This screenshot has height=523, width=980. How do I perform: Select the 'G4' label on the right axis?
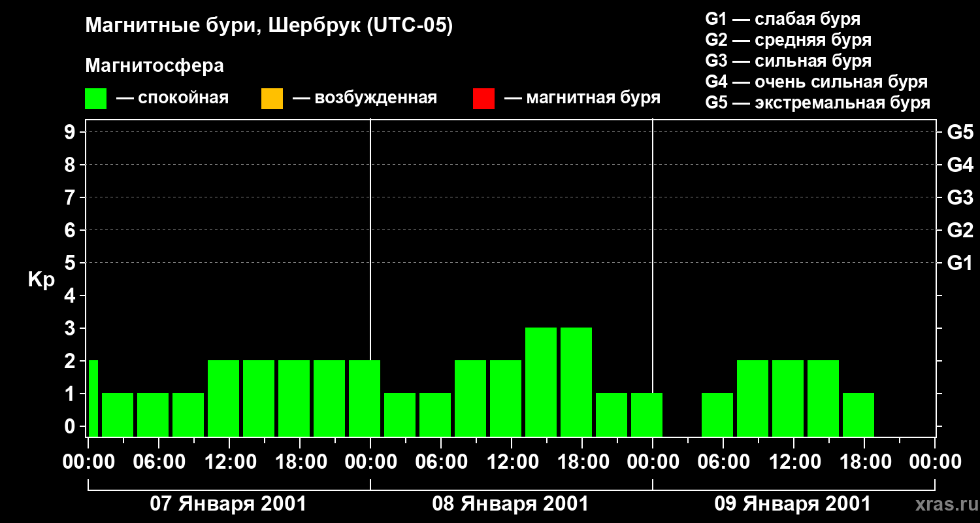tap(960, 165)
